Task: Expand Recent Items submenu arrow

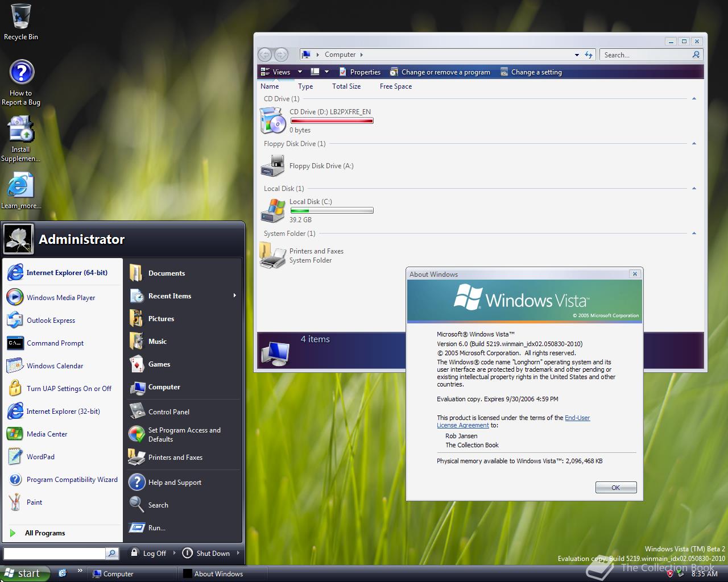Action: click(x=234, y=296)
